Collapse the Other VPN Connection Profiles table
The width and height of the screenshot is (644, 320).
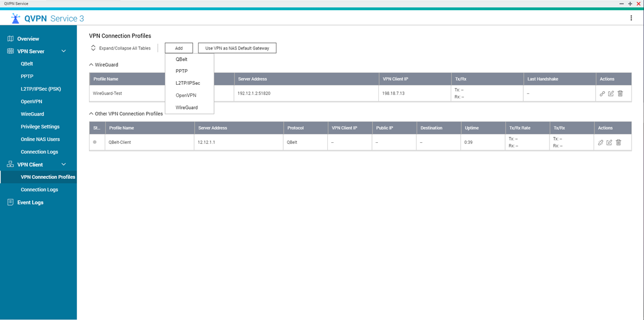[x=91, y=114]
